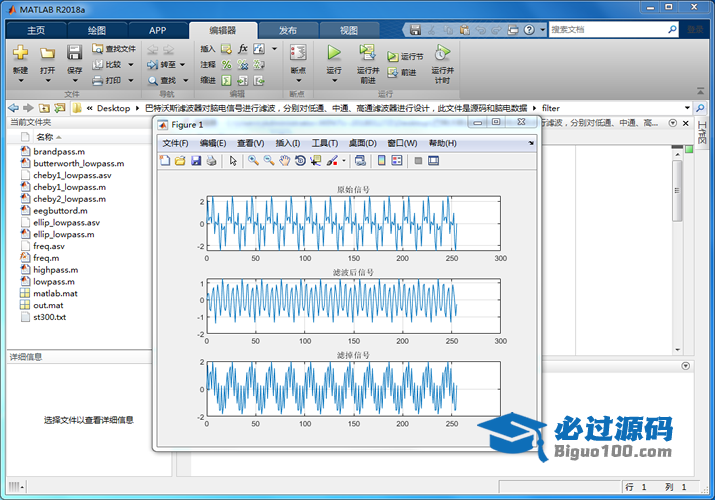Click the uncomment percent-with-X icon

[243, 65]
